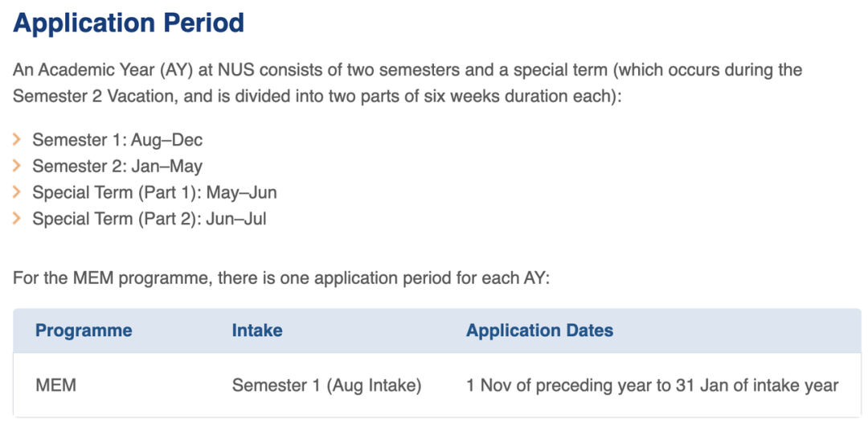Select the Application Dates column header
This screenshot has width=868, height=424.
(539, 331)
